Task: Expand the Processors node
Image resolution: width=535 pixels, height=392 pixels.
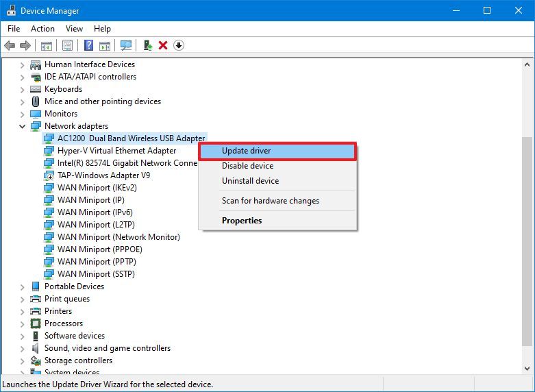Action: pyautogui.click(x=22, y=323)
